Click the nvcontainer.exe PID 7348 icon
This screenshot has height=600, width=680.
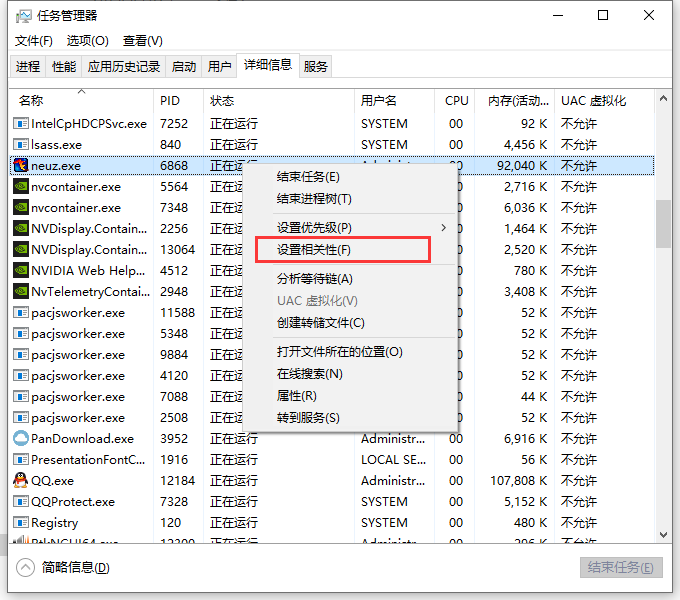[x=20, y=208]
